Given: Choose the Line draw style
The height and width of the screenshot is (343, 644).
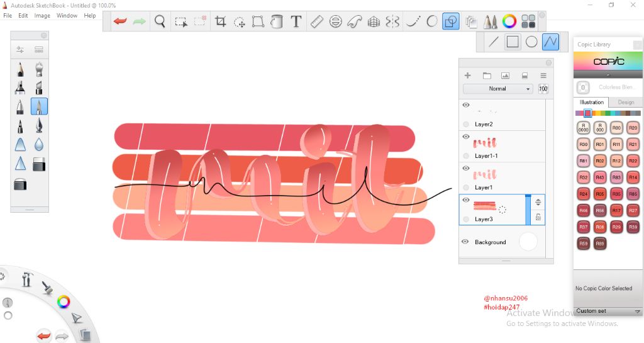Looking at the screenshot, I should [494, 42].
